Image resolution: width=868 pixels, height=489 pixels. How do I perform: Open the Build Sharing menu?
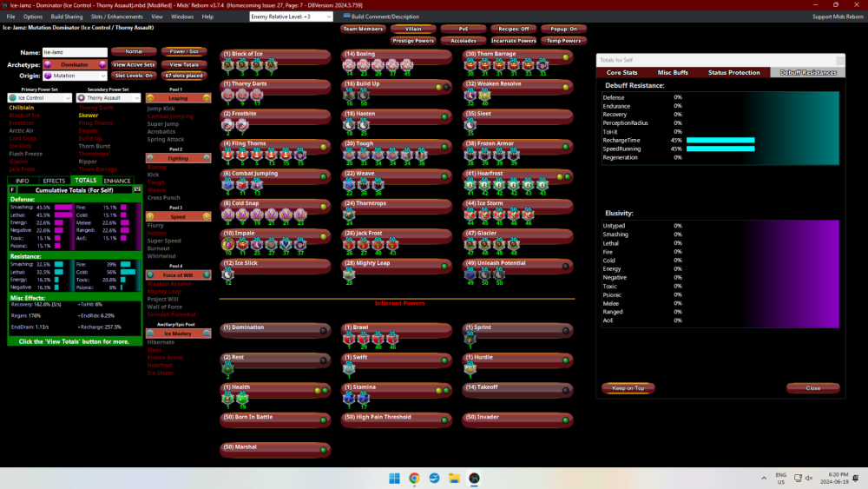(67, 17)
